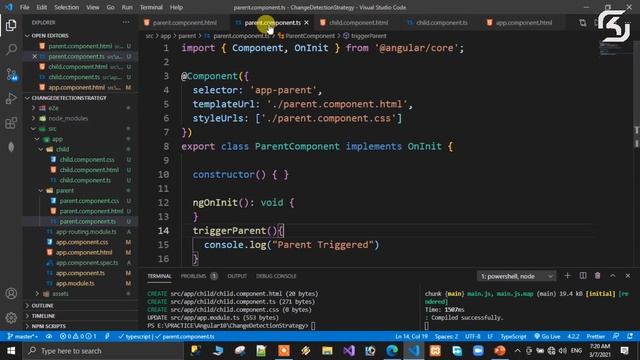Switch to the child.component.html editor tab
The image size is (640, 360).
tap(358, 23)
